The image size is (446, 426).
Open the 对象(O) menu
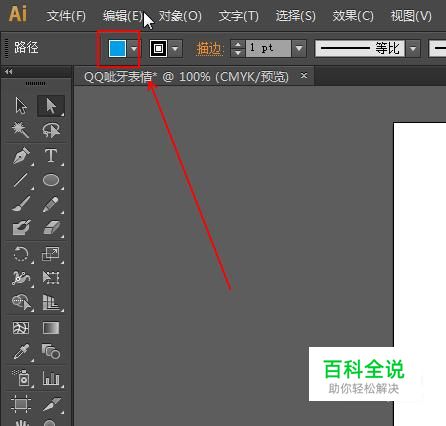point(180,16)
